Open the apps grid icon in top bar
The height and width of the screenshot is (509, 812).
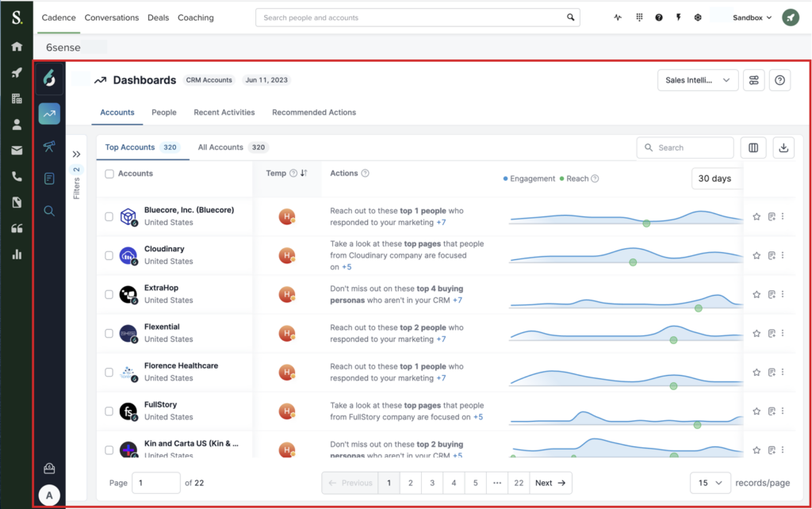[640, 17]
